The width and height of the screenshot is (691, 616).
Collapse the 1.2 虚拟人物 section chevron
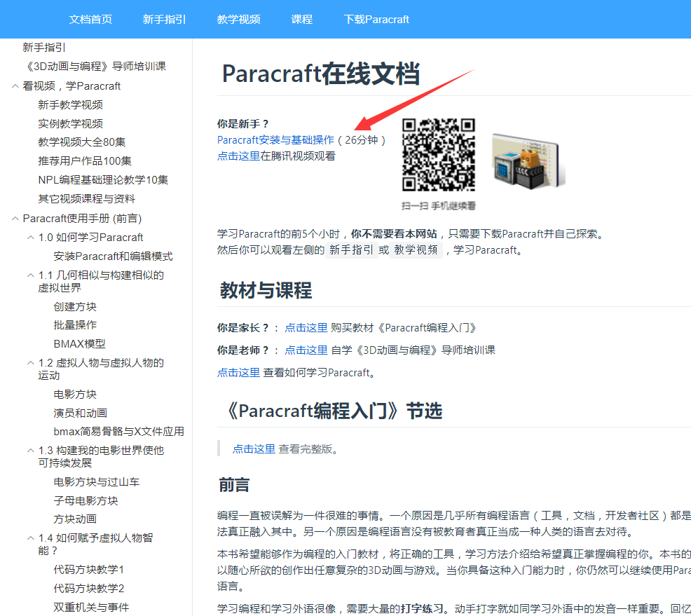pyautogui.click(x=30, y=363)
